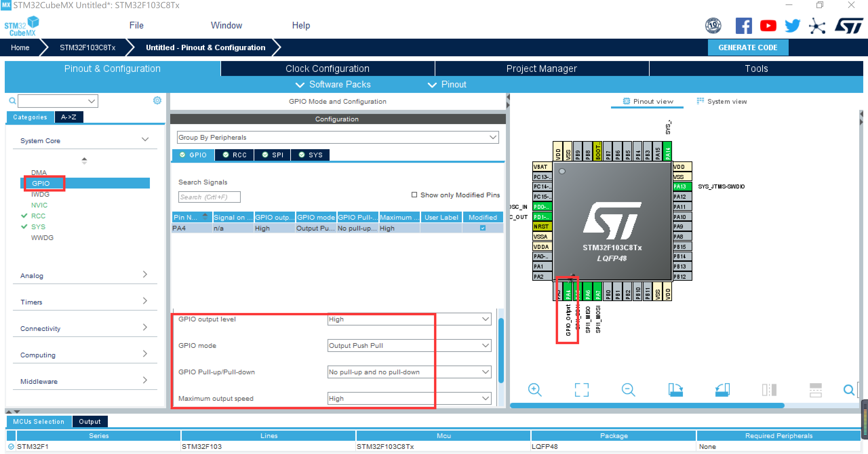Toggle the Modified checkbox for PA4
The height and width of the screenshot is (454, 868).
tap(482, 228)
